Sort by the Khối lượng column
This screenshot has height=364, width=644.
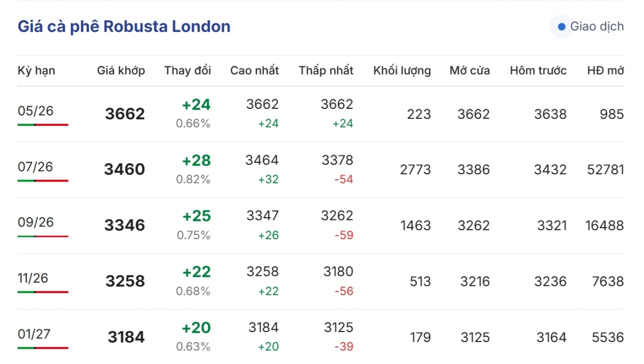pos(402,70)
